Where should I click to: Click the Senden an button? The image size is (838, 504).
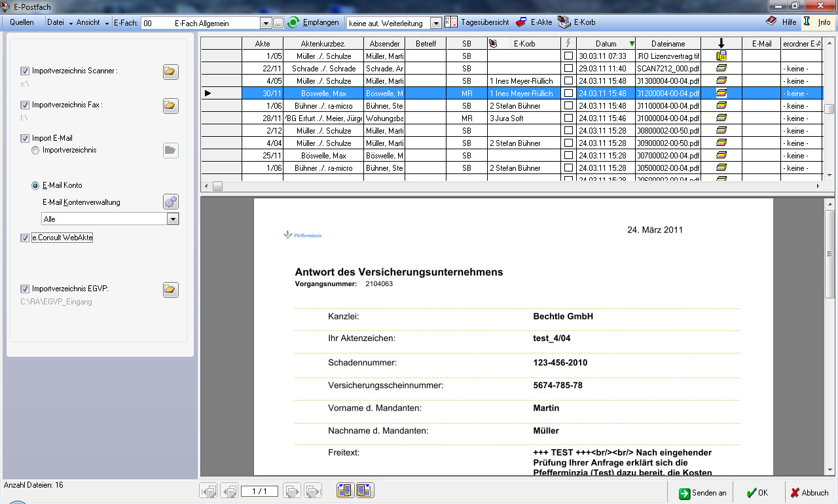click(x=702, y=493)
